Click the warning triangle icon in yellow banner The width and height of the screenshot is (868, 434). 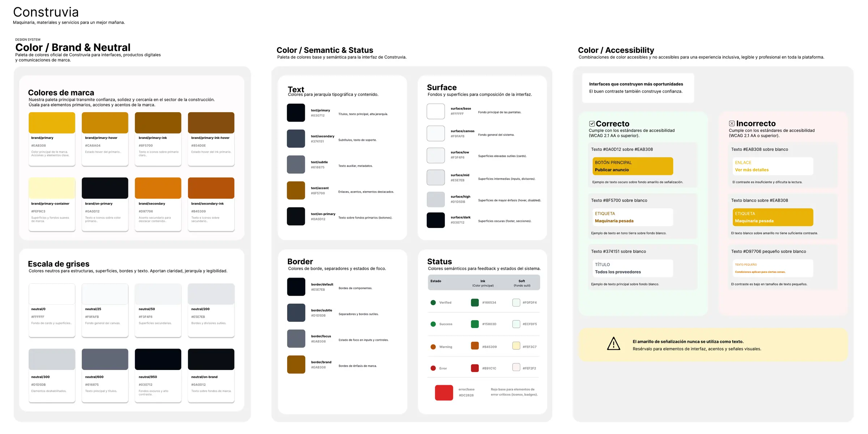click(613, 344)
